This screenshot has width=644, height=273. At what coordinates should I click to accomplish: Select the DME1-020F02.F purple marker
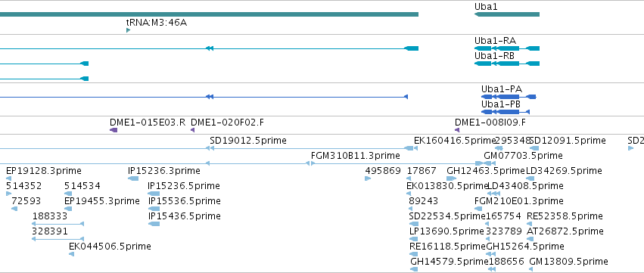[193, 130]
